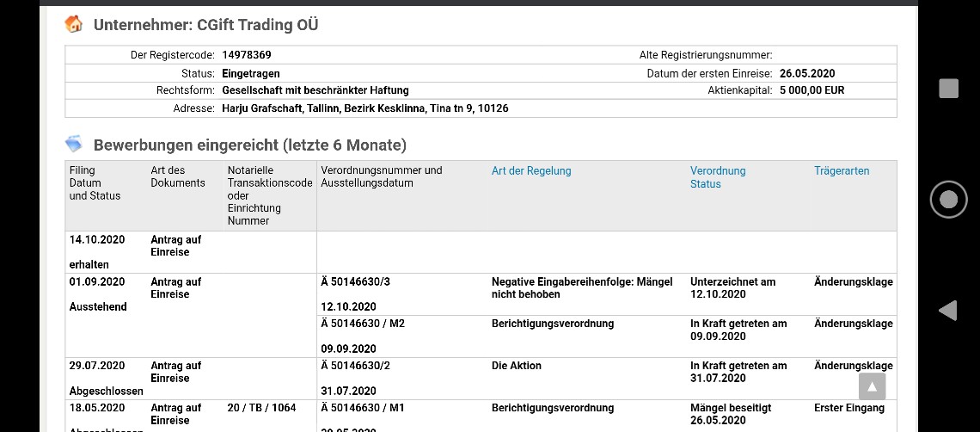Click order number Ä 50146630/2
Image resolution: width=980 pixels, height=432 pixels.
coord(361,366)
